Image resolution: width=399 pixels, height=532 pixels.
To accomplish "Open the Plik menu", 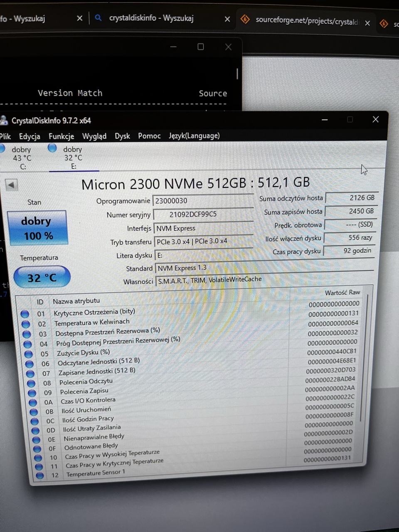I will coord(5,136).
